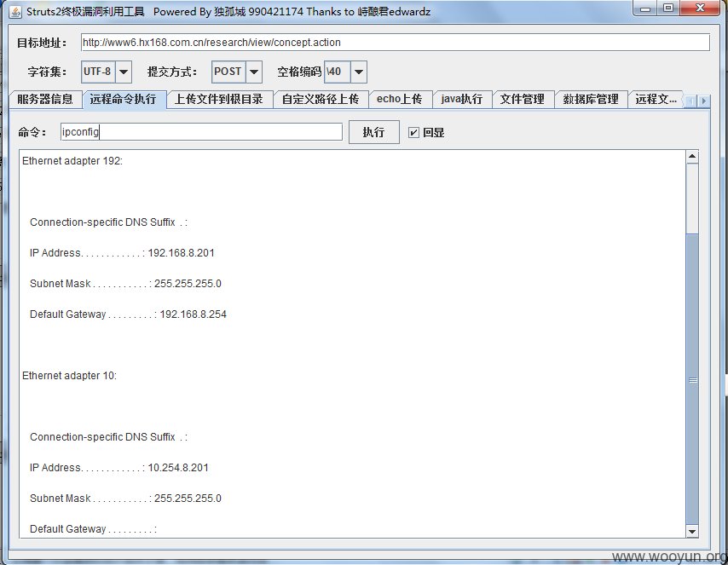The height and width of the screenshot is (565, 728).
Task: Click the Default Gateway 192.168.8.254 line
Action: (128, 314)
